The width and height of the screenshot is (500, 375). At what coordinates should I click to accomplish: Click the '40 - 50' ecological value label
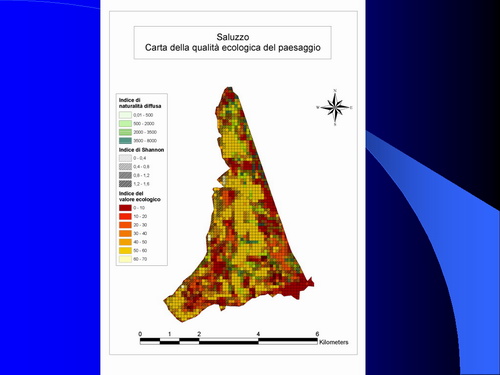140,242
